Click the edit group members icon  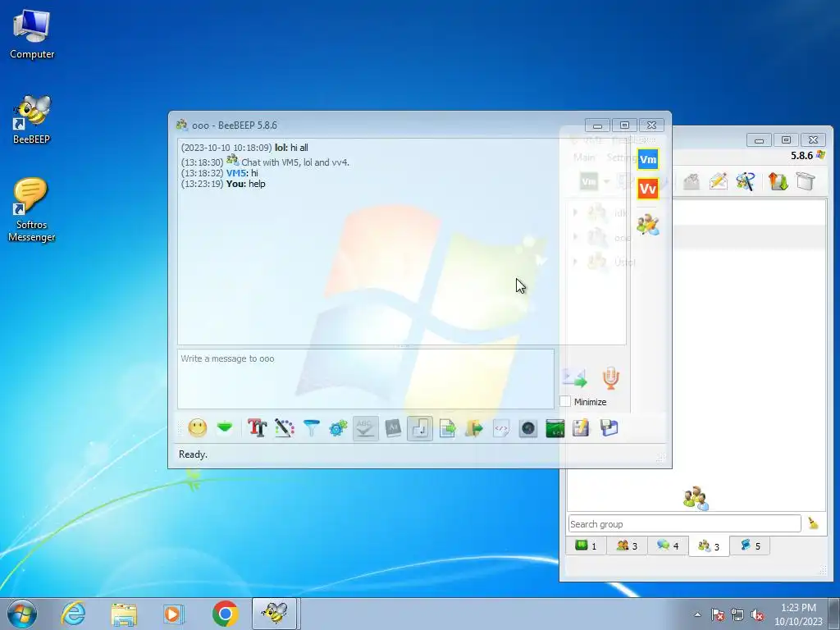tap(648, 225)
